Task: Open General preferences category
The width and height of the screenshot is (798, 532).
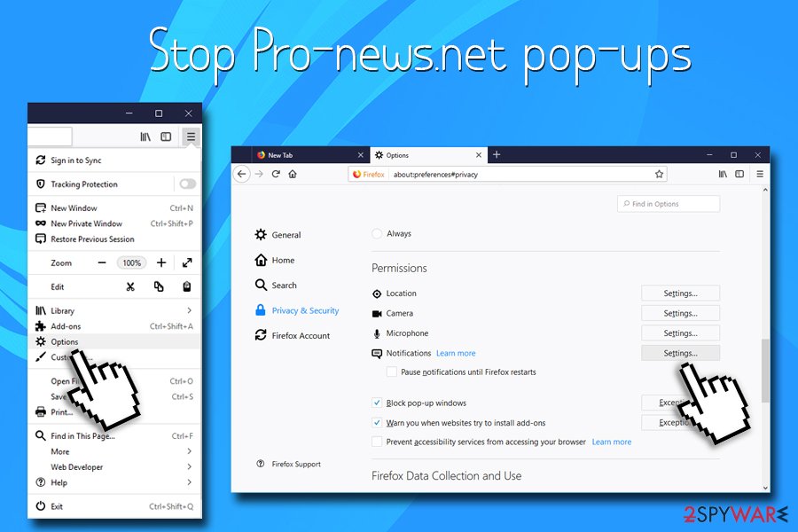Action: (x=278, y=235)
